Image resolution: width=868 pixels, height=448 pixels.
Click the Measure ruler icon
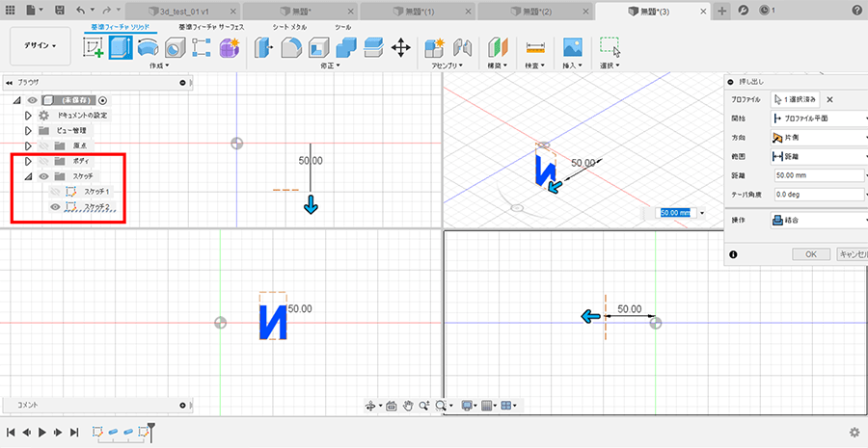point(535,47)
